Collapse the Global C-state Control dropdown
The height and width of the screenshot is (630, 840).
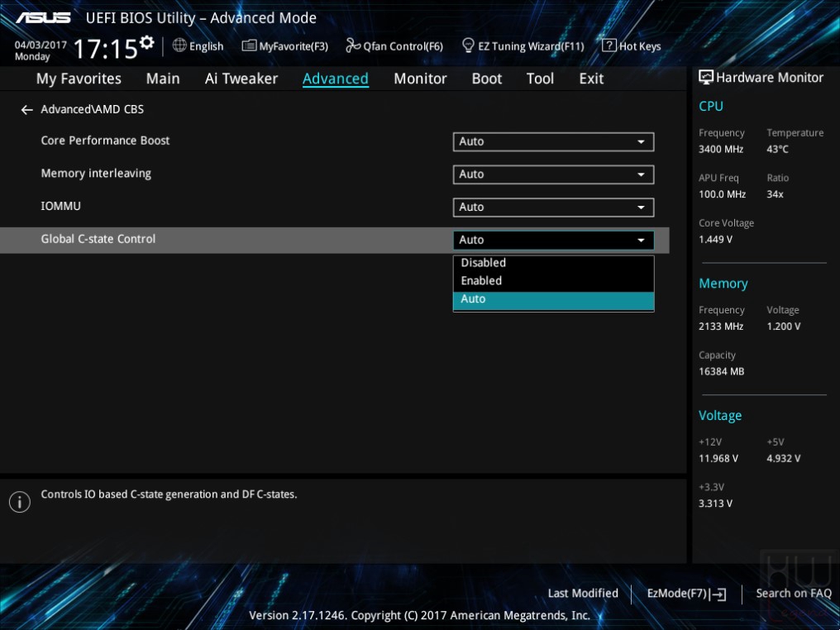[553, 240]
